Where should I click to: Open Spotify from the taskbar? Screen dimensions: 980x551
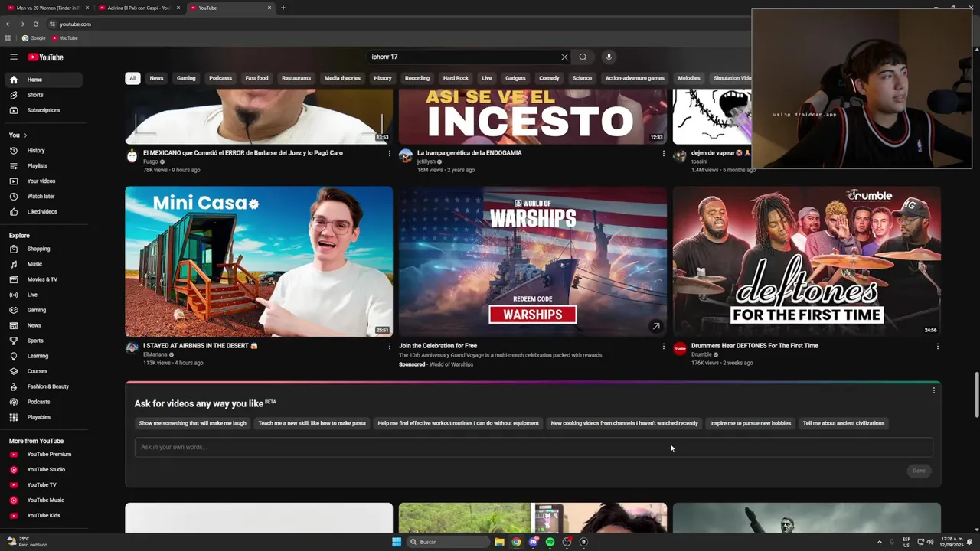point(550,542)
